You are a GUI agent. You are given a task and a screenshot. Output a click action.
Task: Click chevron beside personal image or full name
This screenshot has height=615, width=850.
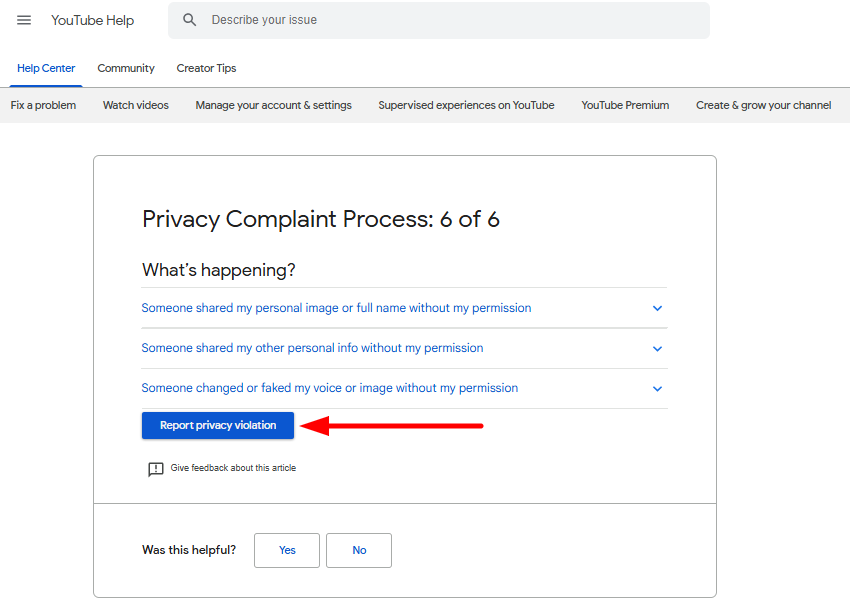coord(658,308)
